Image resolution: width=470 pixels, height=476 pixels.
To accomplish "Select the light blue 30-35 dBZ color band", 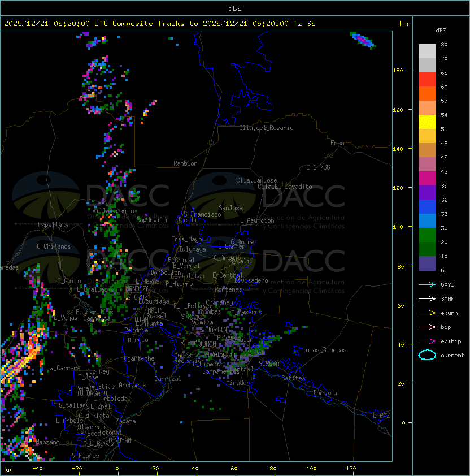I will click(x=427, y=221).
